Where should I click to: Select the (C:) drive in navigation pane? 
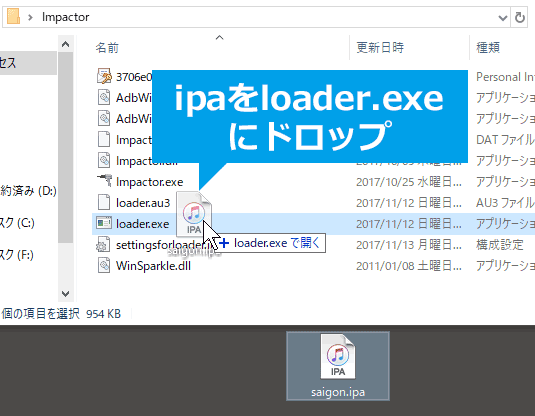pos(17,223)
